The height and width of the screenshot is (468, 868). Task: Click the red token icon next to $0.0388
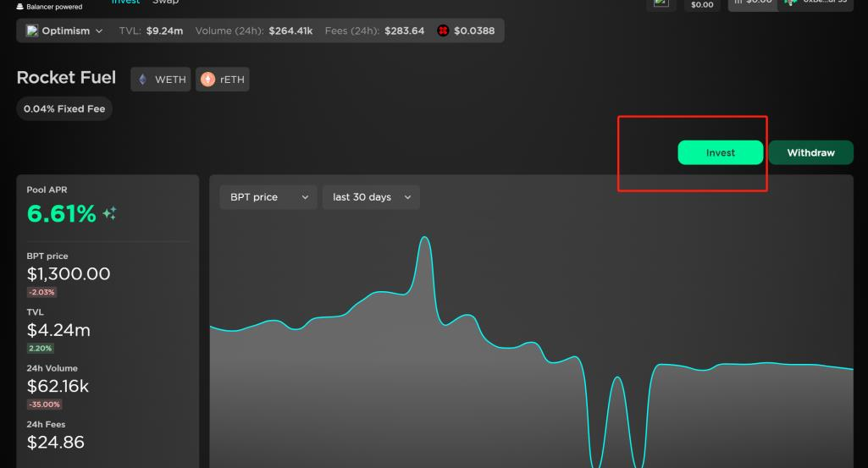point(442,31)
